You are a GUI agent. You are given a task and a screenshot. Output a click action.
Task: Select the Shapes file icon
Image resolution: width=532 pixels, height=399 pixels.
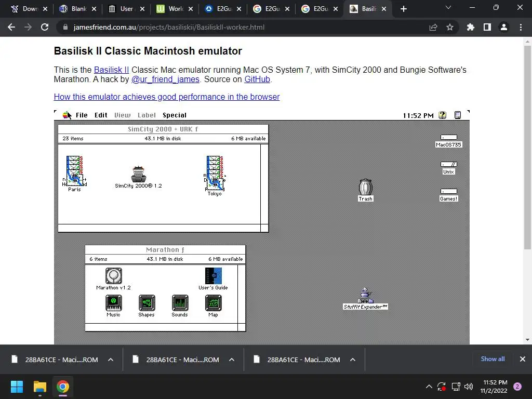(x=147, y=303)
